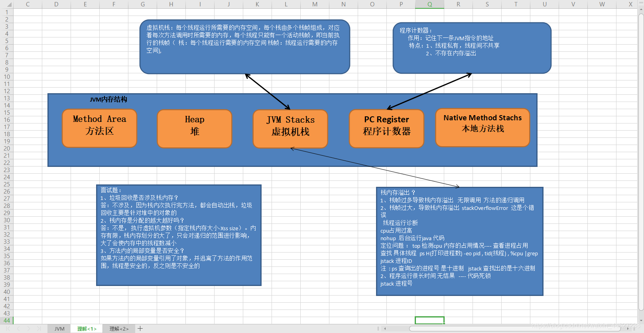
Task: Click the horizontal scrollbar left arrow
Action: [385, 329]
